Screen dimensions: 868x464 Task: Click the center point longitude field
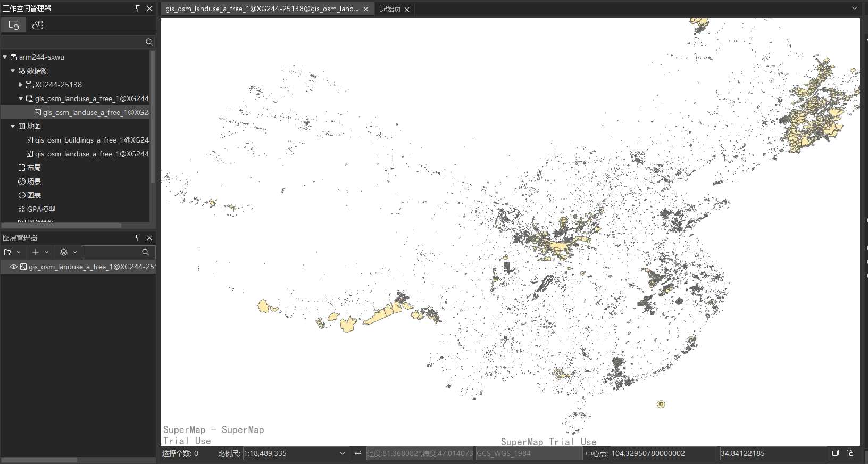click(x=663, y=453)
